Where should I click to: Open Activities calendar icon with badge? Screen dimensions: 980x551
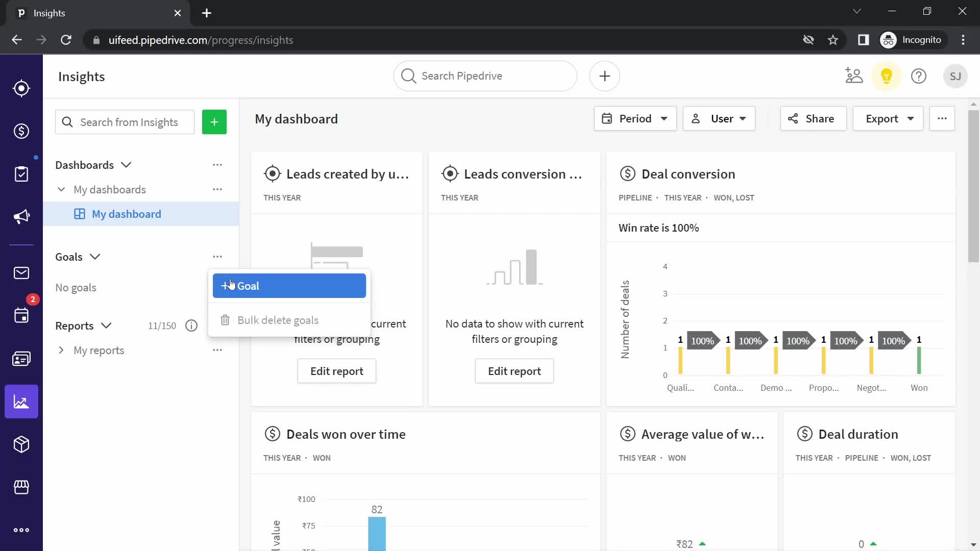[x=21, y=315]
